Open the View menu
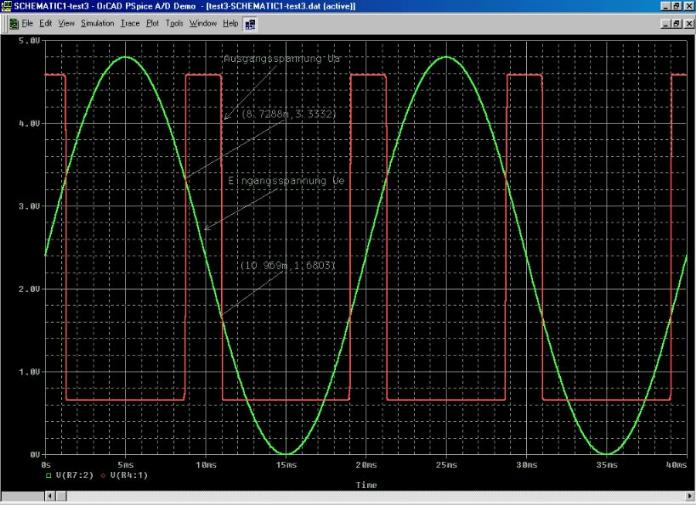This screenshot has height=505, width=696. pyautogui.click(x=66, y=24)
